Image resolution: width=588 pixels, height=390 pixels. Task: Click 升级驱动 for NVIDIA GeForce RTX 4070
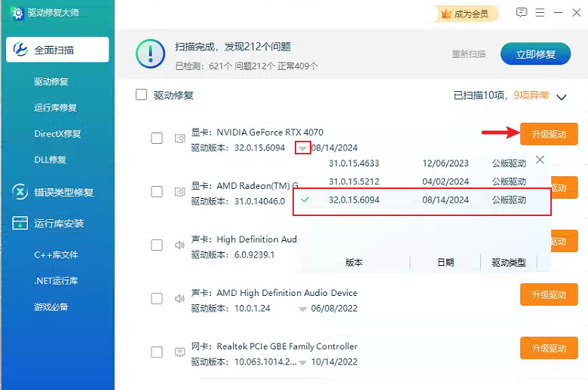[549, 134]
